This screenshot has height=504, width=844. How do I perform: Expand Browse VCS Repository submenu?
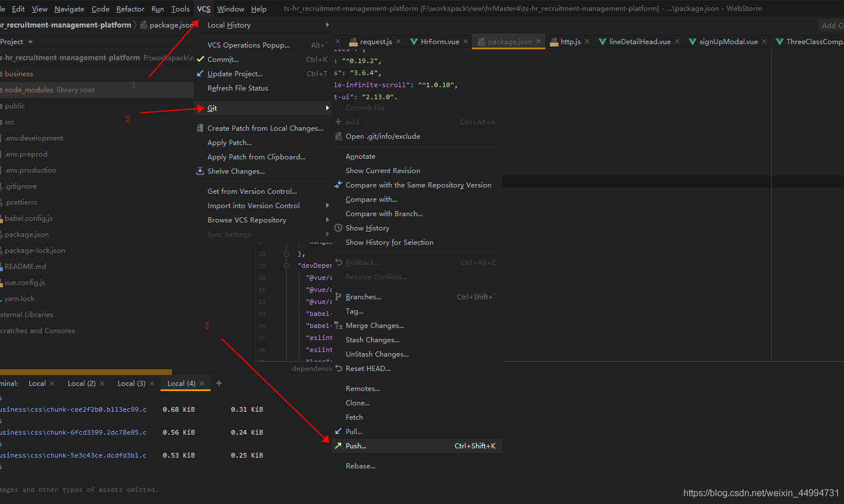point(327,220)
